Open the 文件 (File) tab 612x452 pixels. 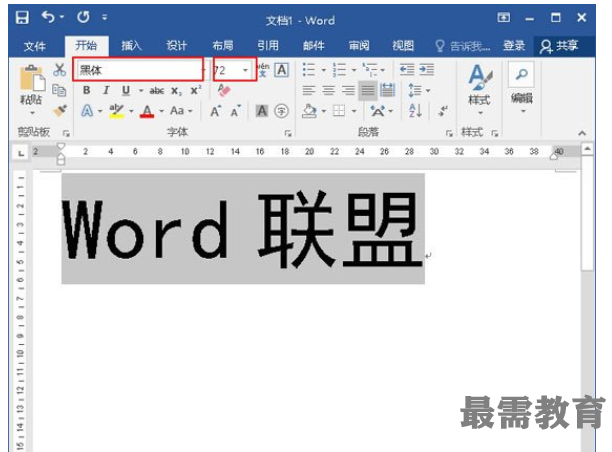pyautogui.click(x=35, y=46)
